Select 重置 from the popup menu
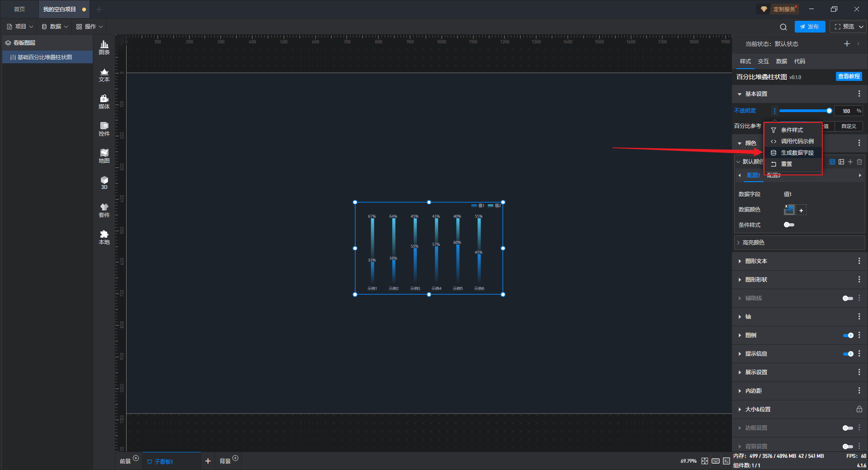 click(793, 164)
